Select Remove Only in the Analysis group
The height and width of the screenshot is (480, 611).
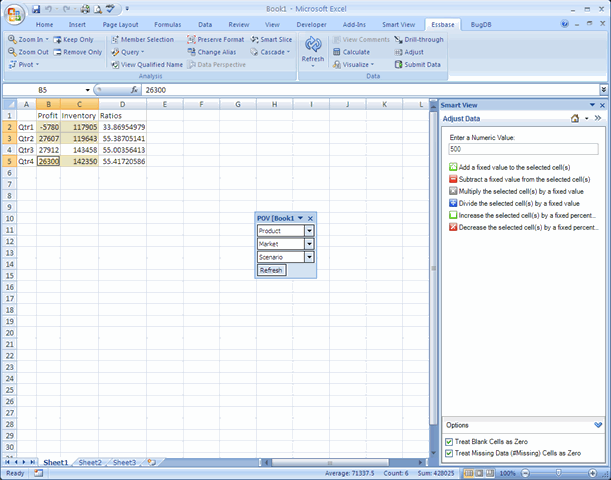(x=78, y=52)
